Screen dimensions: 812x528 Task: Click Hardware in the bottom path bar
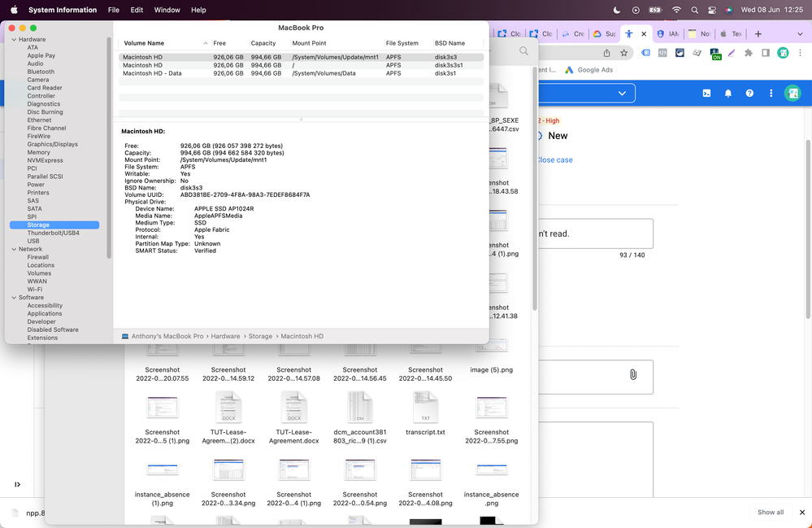(x=225, y=336)
